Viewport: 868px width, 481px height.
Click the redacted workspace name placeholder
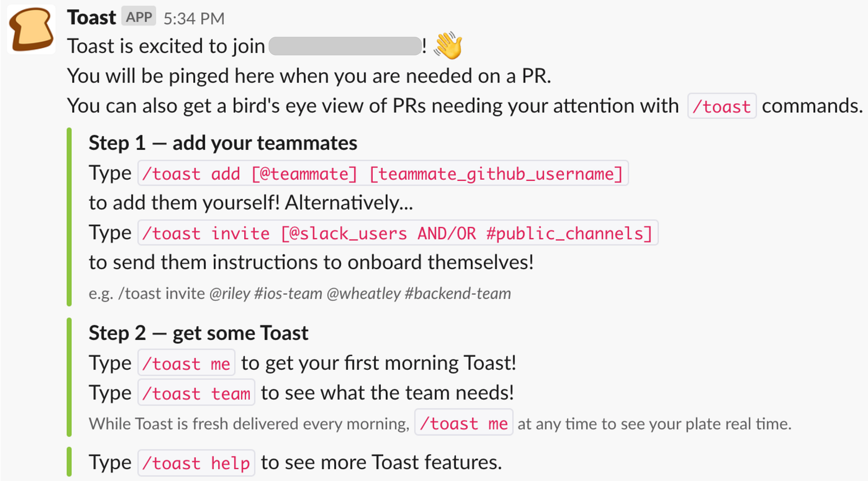point(345,46)
